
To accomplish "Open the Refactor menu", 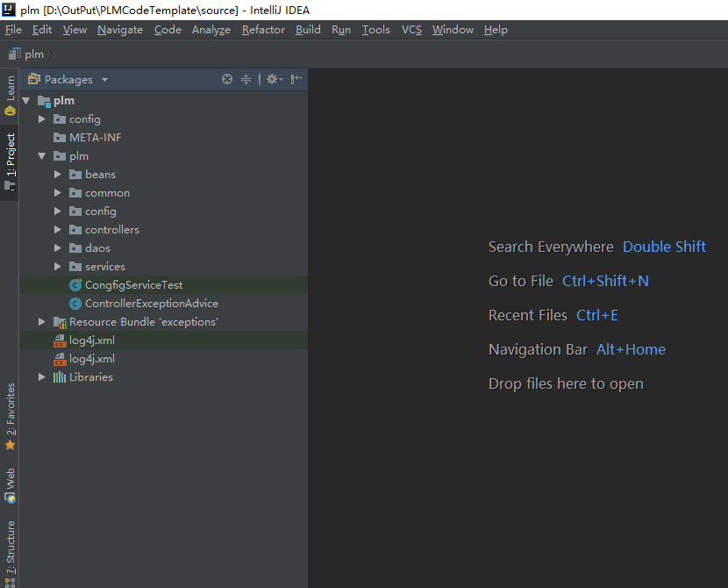I will [x=263, y=29].
